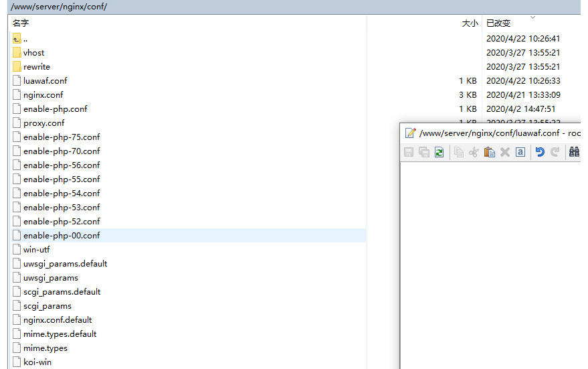Click the parent directory '..' folder icon
The height and width of the screenshot is (369, 588).
pos(17,39)
